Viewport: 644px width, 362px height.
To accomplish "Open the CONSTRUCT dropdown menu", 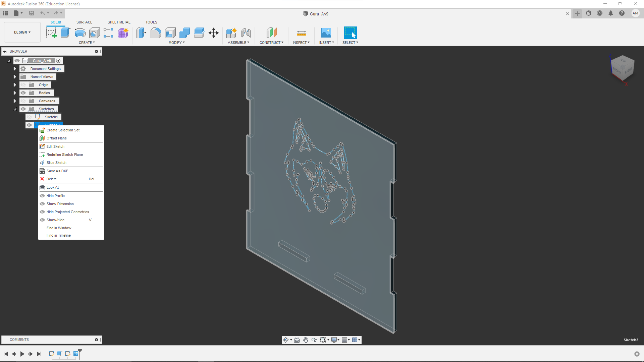I will [x=271, y=43].
